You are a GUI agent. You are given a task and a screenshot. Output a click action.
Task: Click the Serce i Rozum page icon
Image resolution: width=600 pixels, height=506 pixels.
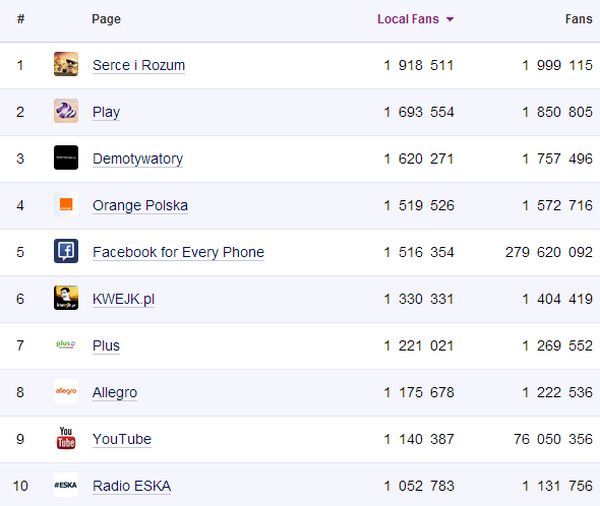(x=66, y=65)
